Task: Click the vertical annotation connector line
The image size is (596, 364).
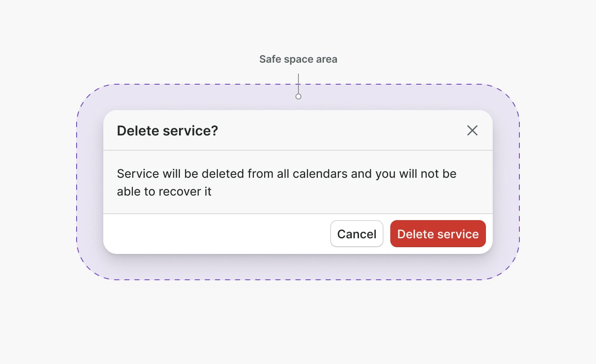Action: click(x=298, y=83)
